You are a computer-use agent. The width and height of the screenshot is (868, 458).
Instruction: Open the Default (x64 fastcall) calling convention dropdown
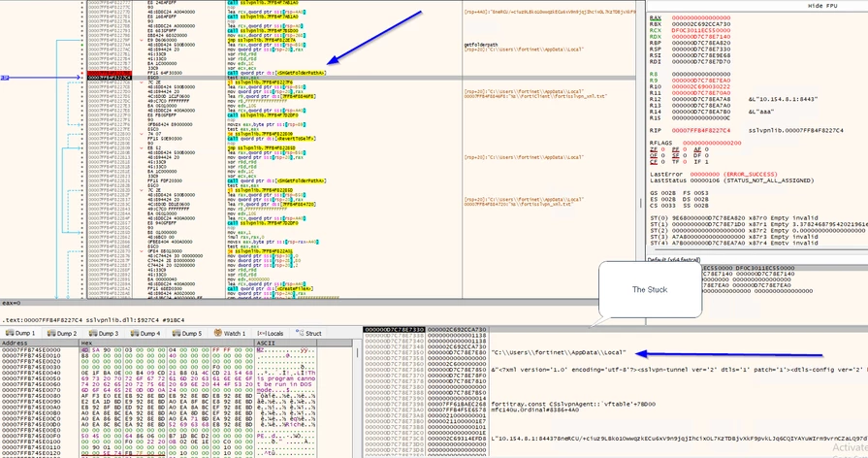pos(674,260)
